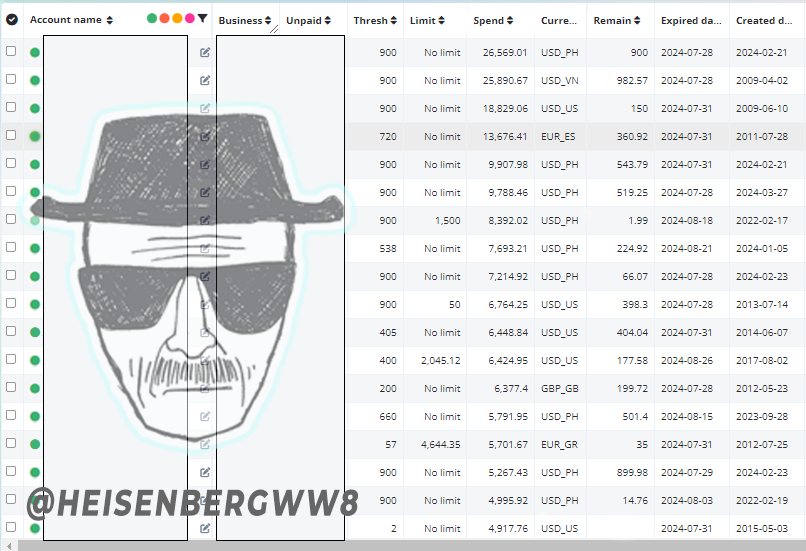
Task: Click the GBP_GB currency cell
Action: point(560,389)
